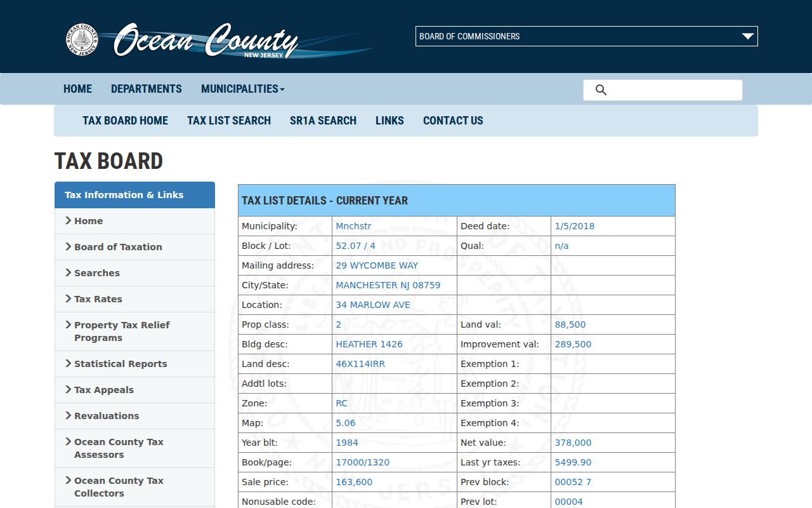Screen dimensions: 812x508
Task: Click building description HEATHER 1426
Action: (x=369, y=344)
